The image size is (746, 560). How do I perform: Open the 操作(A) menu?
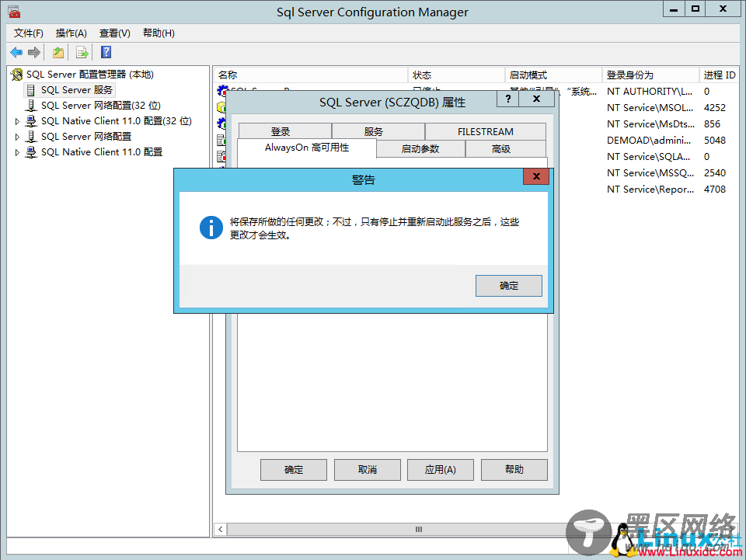tap(71, 33)
